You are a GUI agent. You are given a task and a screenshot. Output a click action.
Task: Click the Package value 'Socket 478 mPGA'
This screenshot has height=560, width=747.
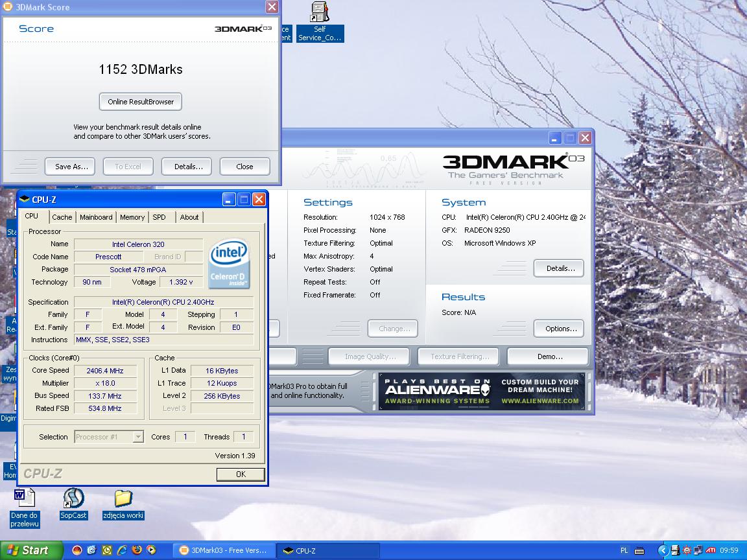tap(138, 270)
